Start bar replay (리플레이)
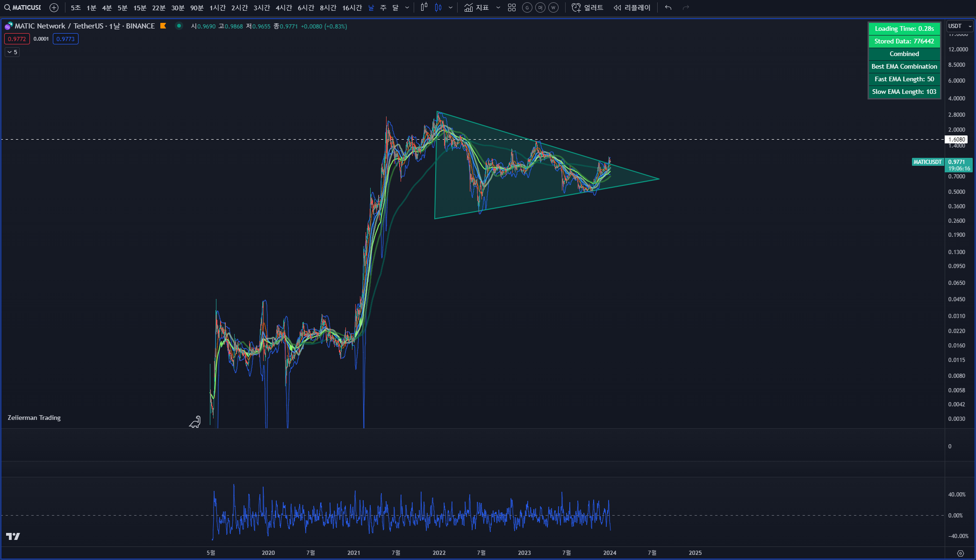976x560 pixels. click(632, 7)
